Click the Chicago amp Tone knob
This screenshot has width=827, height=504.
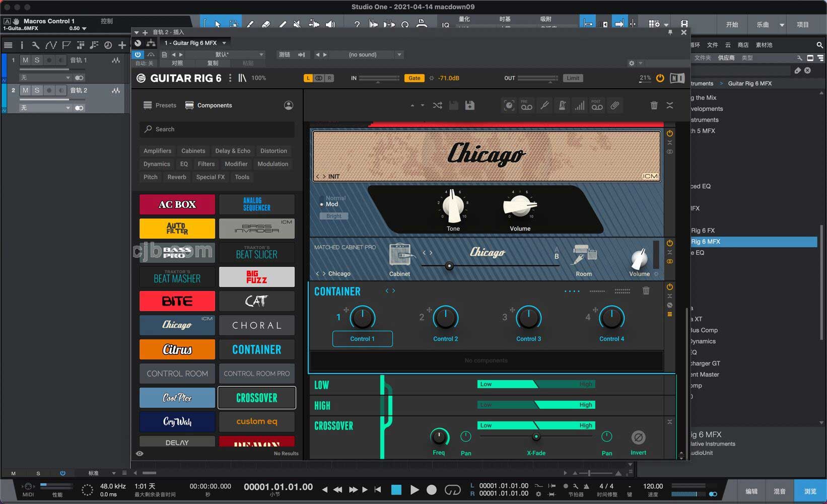tap(453, 206)
